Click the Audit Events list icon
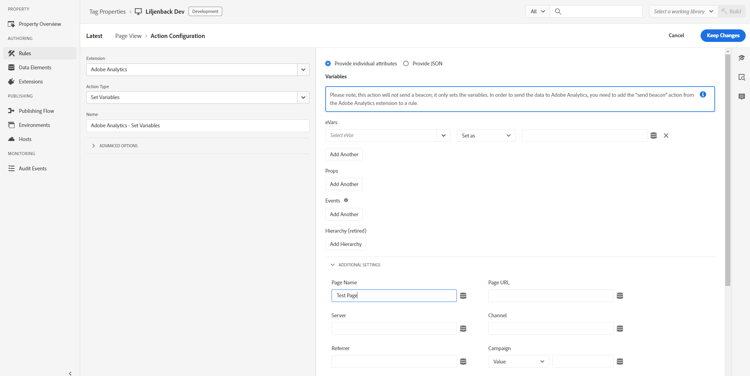Image resolution: width=750 pixels, height=376 pixels. click(x=11, y=168)
